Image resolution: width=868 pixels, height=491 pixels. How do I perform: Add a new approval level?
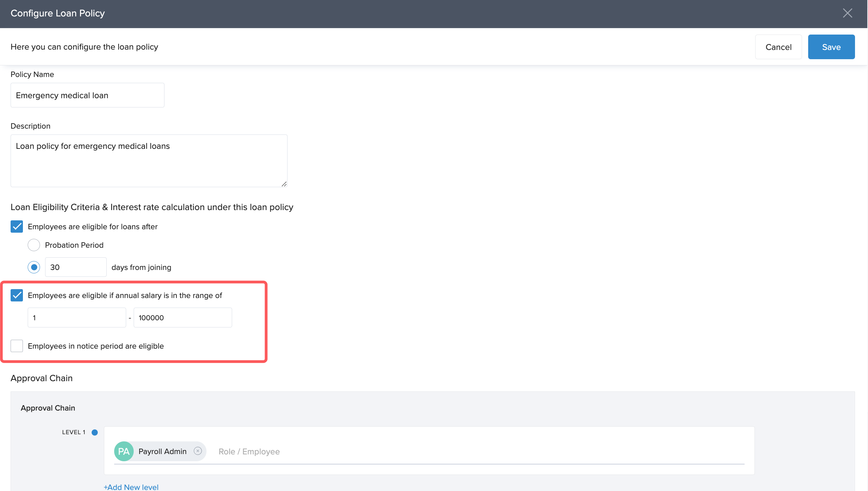coord(131,487)
